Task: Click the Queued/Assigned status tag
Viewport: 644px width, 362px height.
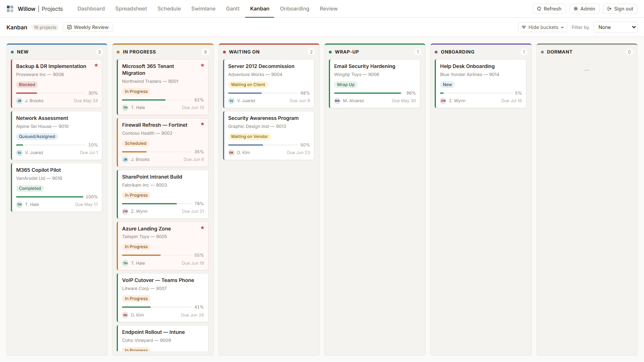Action: coord(37,137)
